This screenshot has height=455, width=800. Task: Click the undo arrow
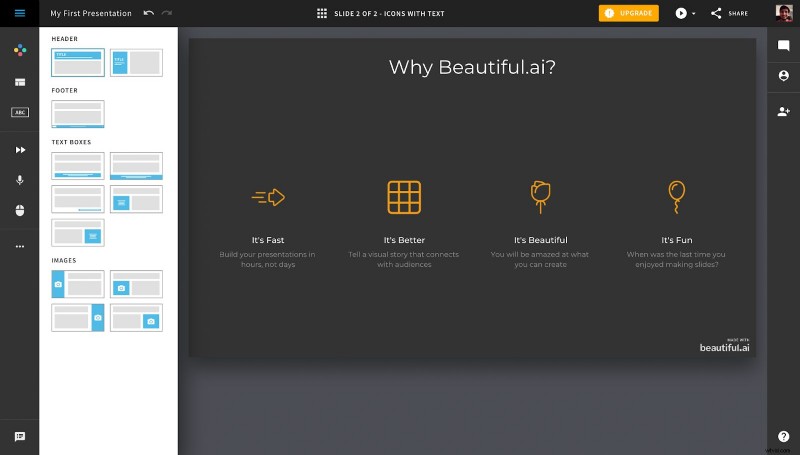(148, 13)
